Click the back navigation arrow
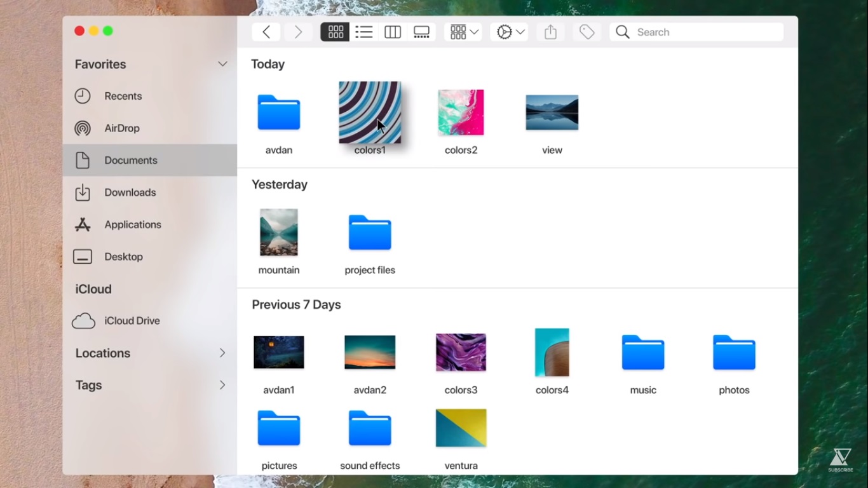The width and height of the screenshot is (868, 488). (266, 32)
